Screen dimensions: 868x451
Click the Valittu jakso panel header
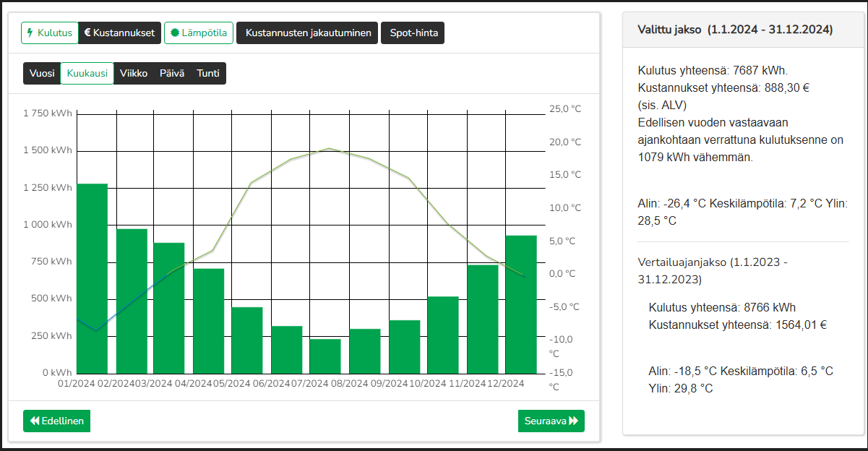click(x=734, y=30)
